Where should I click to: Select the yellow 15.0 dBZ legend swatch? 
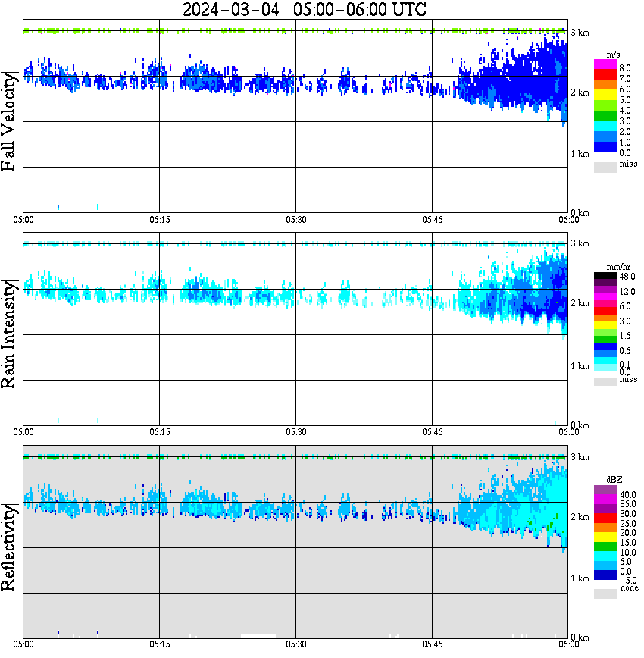tap(605, 537)
